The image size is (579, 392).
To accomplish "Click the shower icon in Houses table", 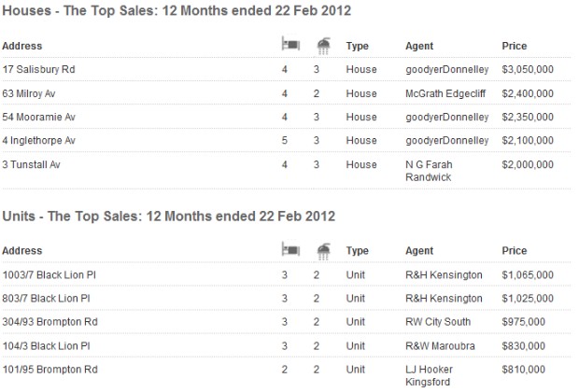I will pos(323,46).
